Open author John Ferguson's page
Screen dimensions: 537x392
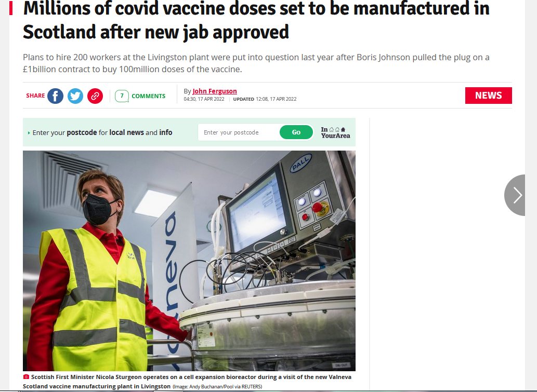coord(214,91)
